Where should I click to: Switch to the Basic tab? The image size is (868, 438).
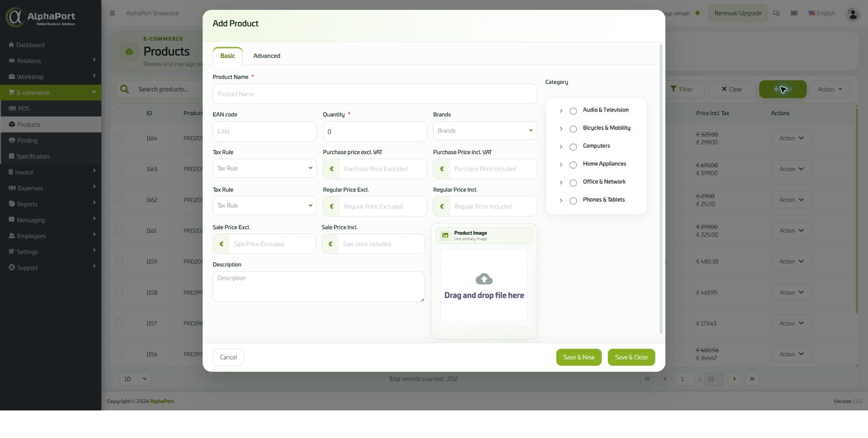(227, 56)
